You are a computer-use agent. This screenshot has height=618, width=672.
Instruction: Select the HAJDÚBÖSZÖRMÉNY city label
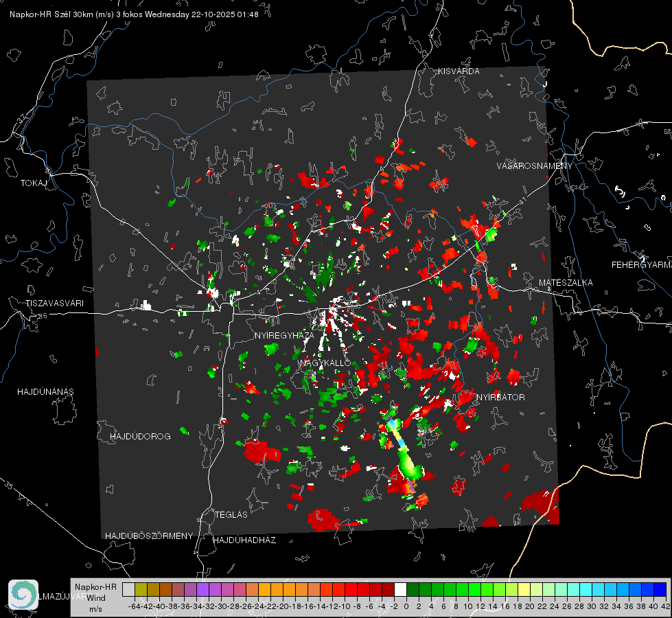tap(149, 536)
